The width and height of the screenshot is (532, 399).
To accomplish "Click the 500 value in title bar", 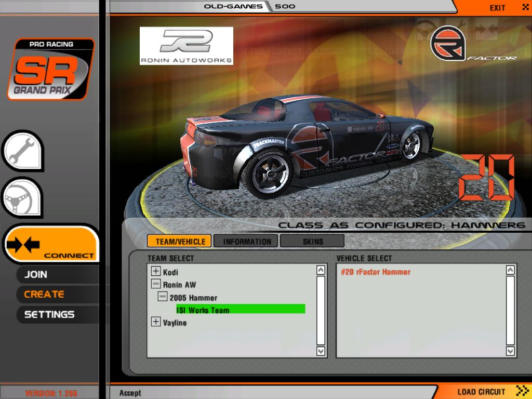I will click(285, 6).
